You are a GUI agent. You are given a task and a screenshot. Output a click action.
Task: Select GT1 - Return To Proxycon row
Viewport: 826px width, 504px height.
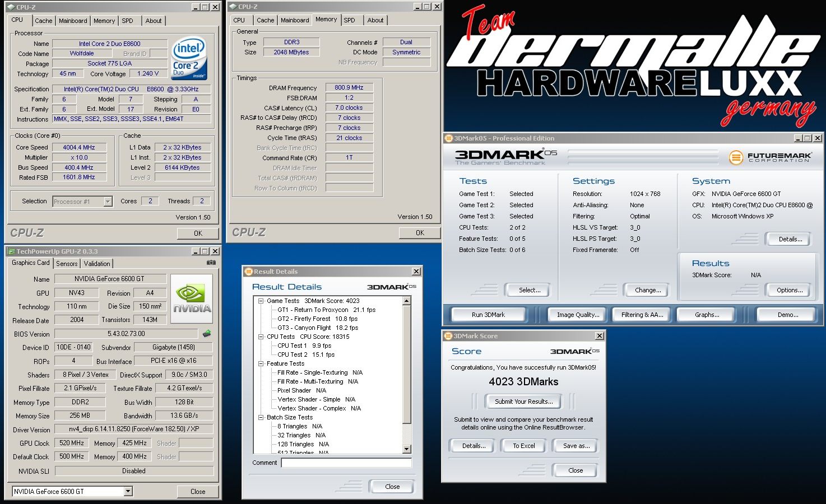pyautogui.click(x=327, y=310)
